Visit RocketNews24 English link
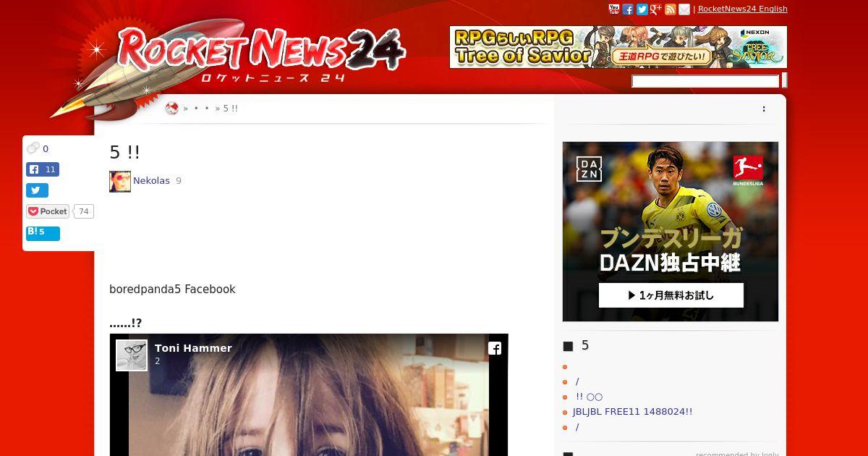This screenshot has height=456, width=868. click(x=743, y=9)
